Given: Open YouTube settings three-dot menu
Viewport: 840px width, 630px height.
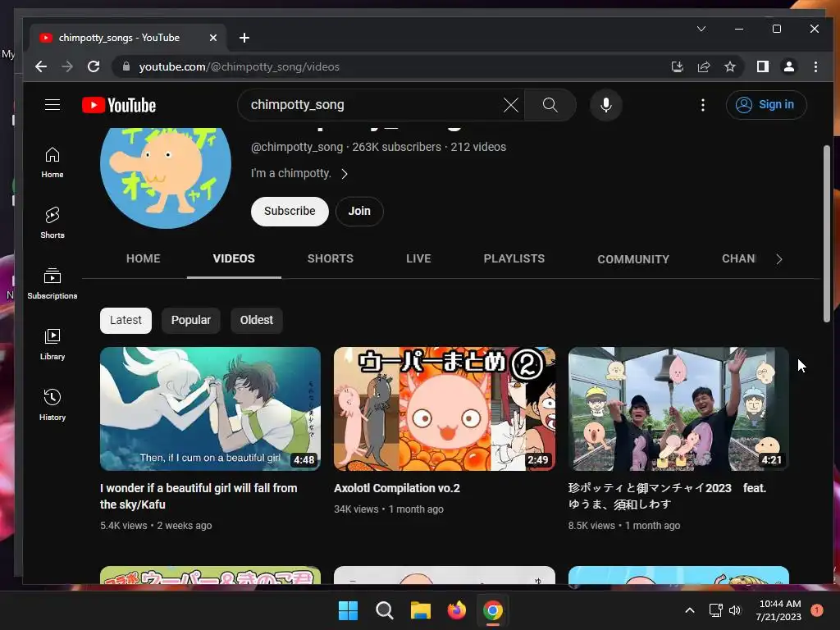Looking at the screenshot, I should (x=703, y=105).
